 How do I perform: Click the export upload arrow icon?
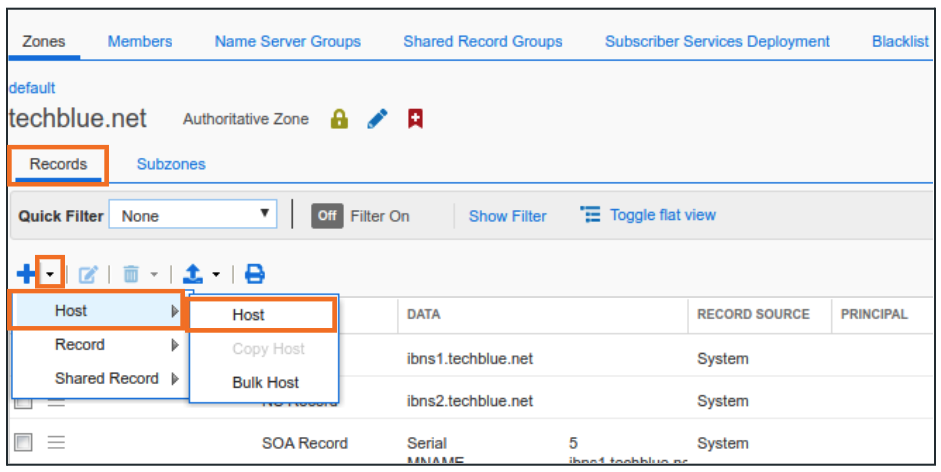(194, 273)
